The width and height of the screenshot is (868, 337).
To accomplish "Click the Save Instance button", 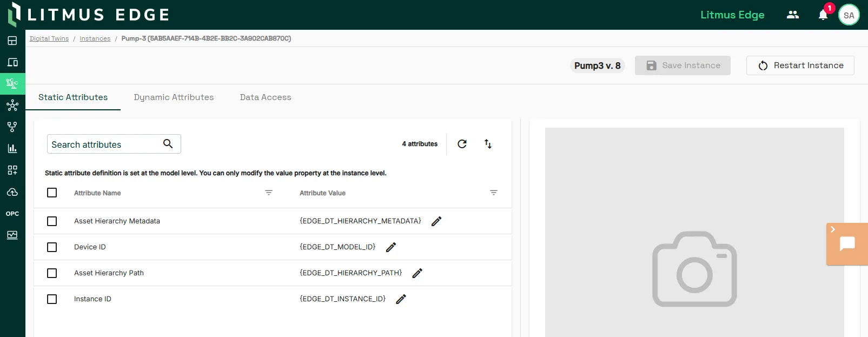I will [683, 65].
